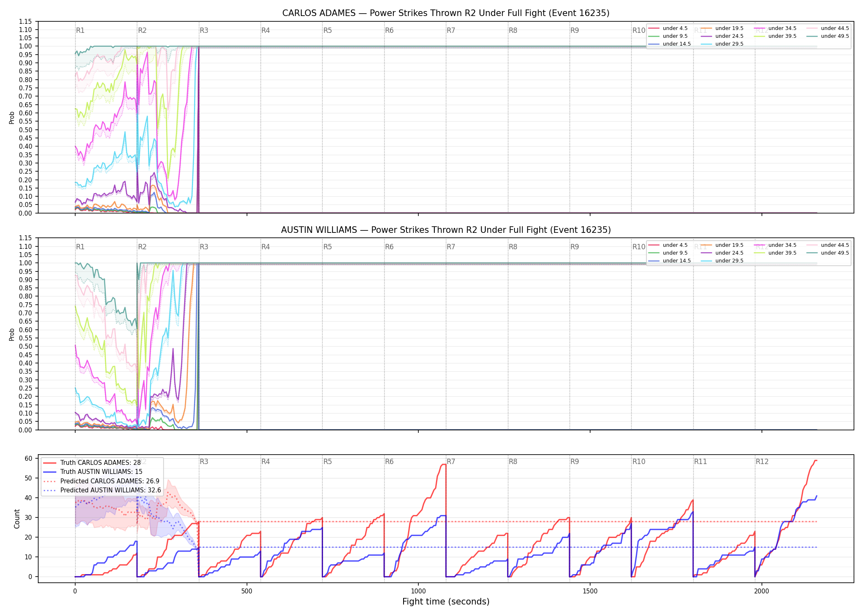
Task: Click the CARLOS ADAMES chart title
Action: pyautogui.click(x=446, y=13)
